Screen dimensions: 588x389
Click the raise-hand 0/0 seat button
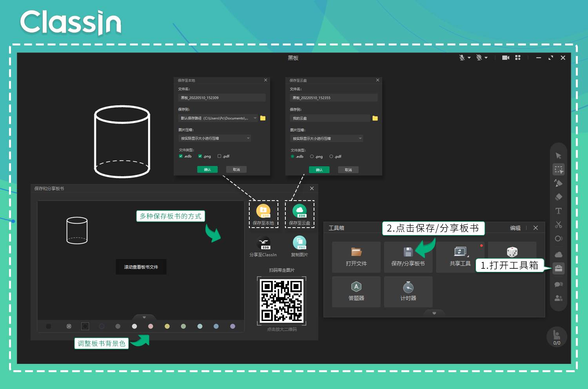557,337
